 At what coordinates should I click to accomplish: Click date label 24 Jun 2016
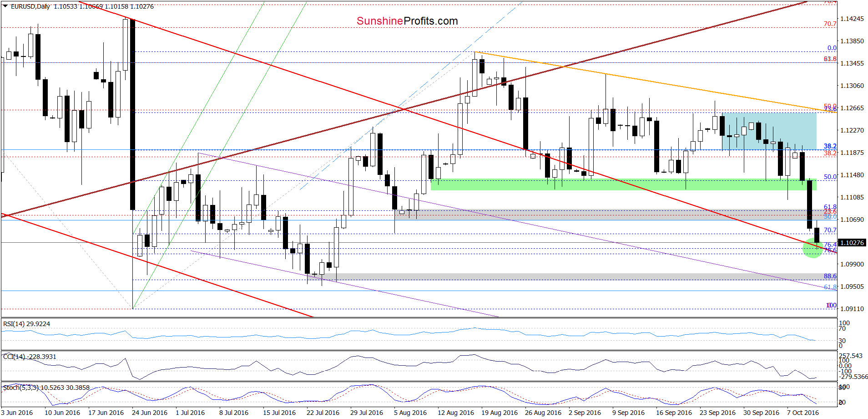pyautogui.click(x=150, y=413)
